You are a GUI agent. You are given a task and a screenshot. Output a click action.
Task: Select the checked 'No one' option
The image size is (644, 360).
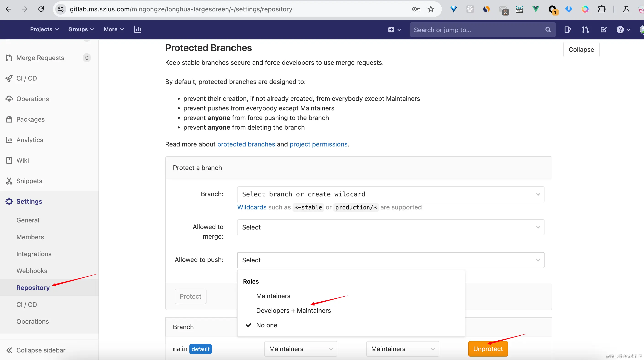(267, 325)
